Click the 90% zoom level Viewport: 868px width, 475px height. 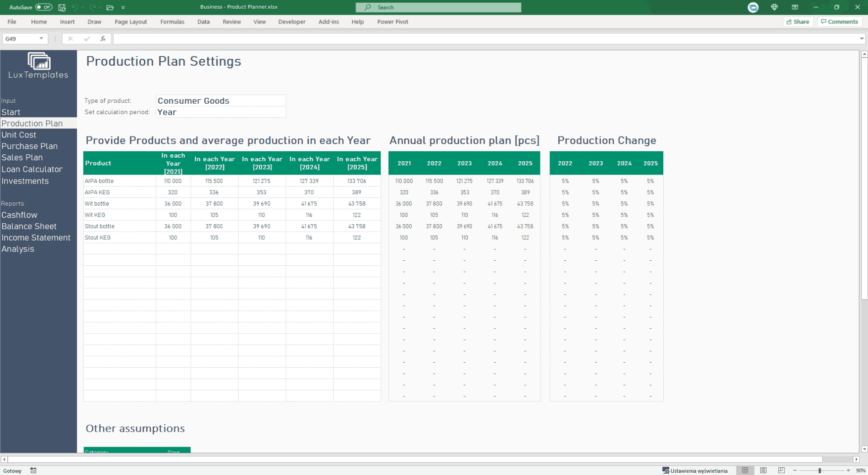pyautogui.click(x=860, y=470)
